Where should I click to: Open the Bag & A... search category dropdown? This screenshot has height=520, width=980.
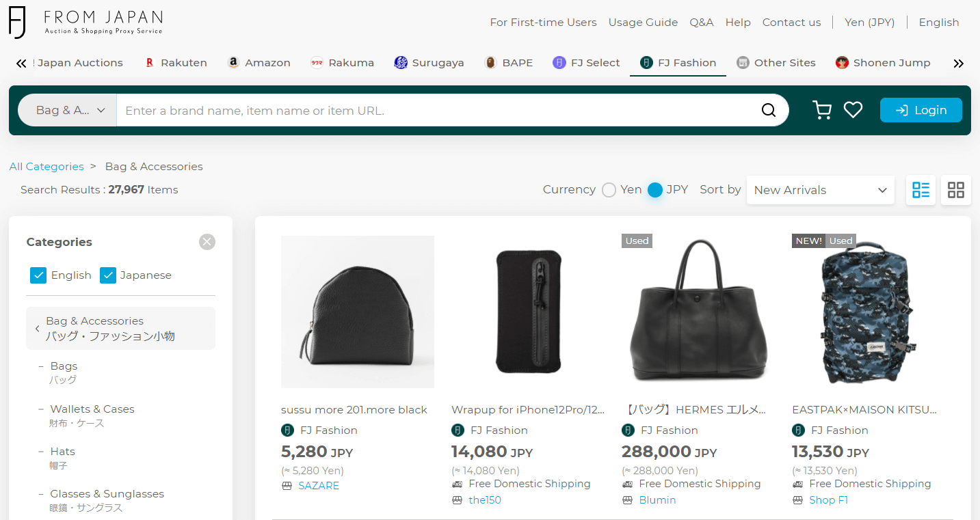67,110
